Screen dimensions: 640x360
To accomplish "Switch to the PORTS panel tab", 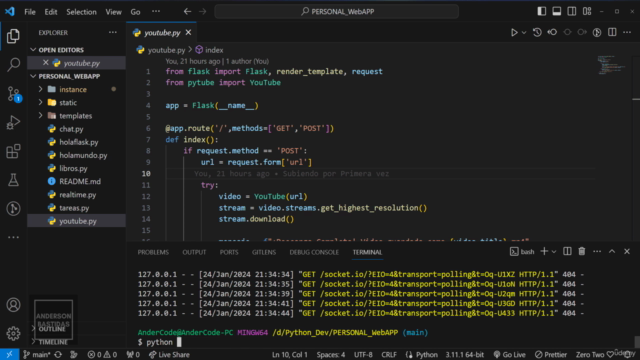I will (x=229, y=252).
